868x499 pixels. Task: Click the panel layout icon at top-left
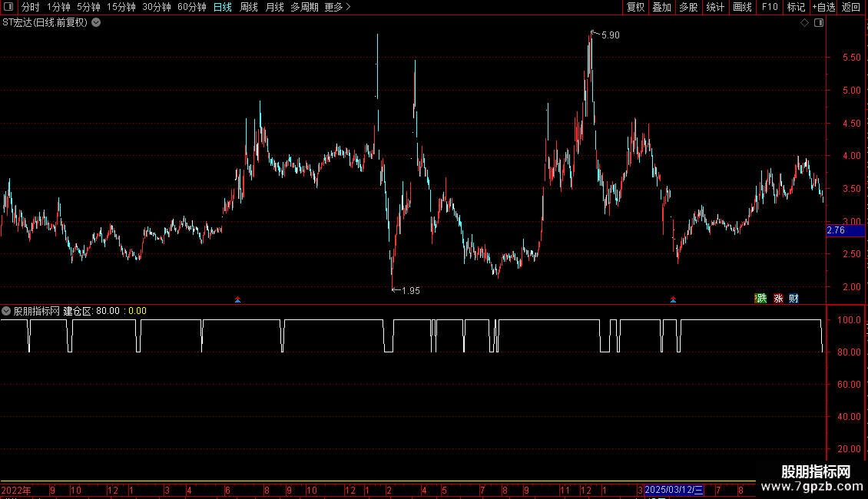point(8,7)
